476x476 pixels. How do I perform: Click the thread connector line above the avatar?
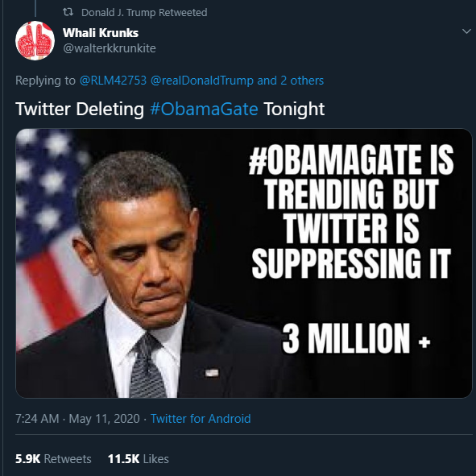35,8
